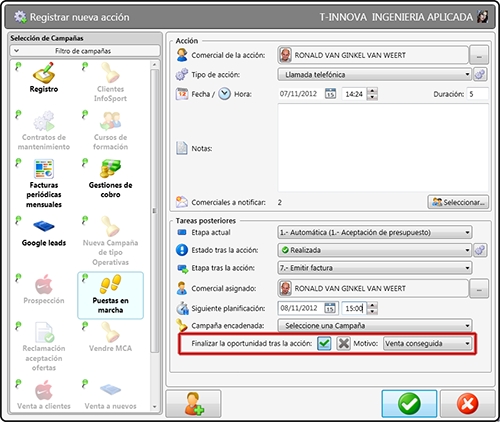Click the Hora time stepper arrows
The image size is (500, 422).
pos(372,94)
